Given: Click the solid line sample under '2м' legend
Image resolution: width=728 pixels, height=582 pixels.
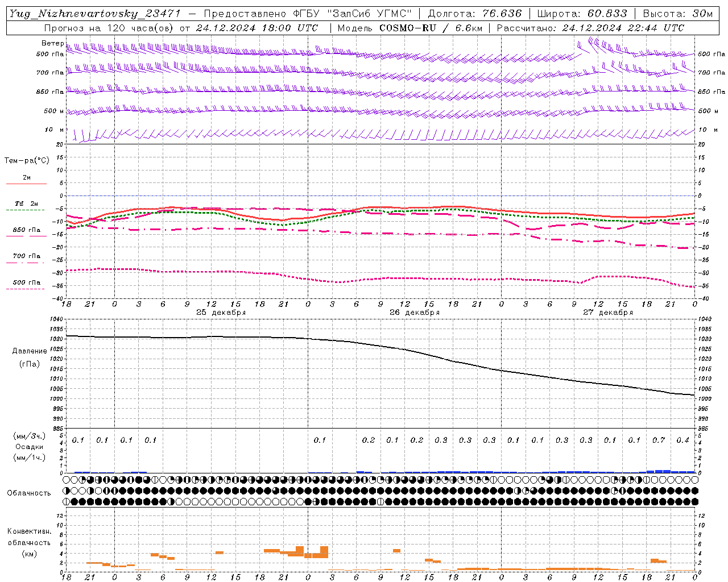Looking at the screenshot, I should [x=26, y=184].
